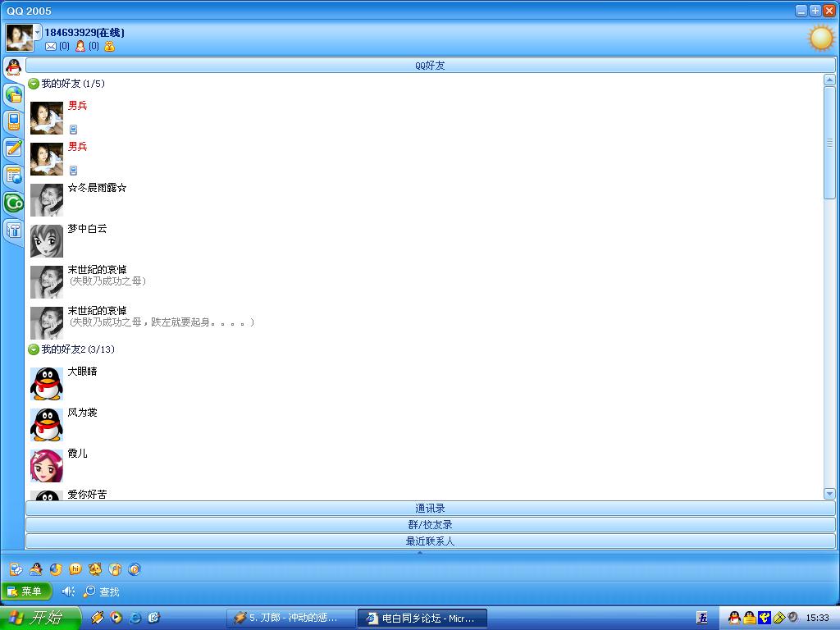Click the friend list vertical scrollbar thumb

click(829, 142)
